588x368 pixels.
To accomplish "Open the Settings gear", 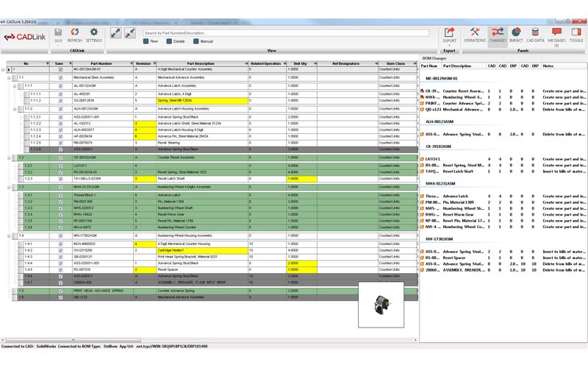I will (x=94, y=32).
